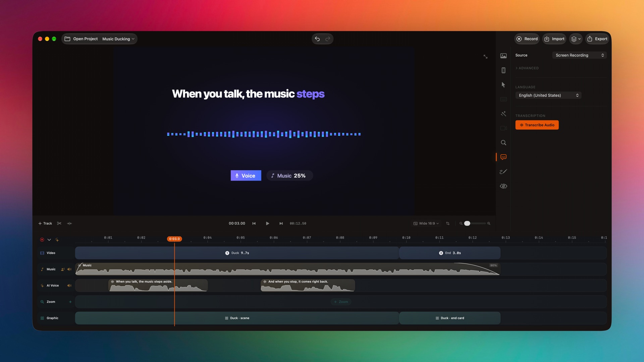Click the 0:03.0 playhead marker
This screenshot has height=362, width=644.
(174, 239)
